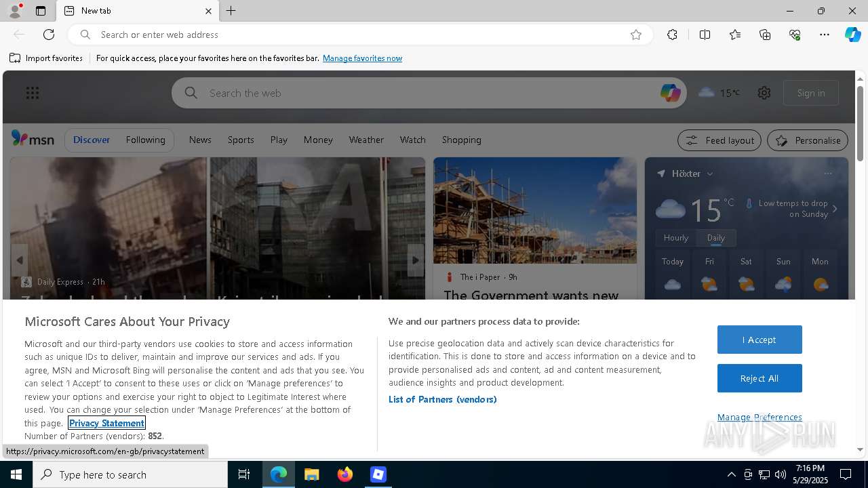
Task: Open the News section
Action: (x=200, y=140)
